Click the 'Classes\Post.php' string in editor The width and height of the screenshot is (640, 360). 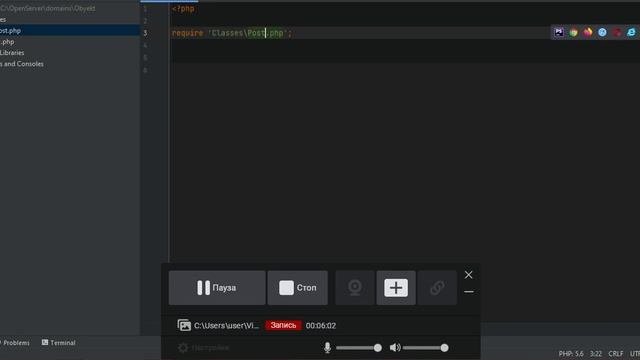248,33
